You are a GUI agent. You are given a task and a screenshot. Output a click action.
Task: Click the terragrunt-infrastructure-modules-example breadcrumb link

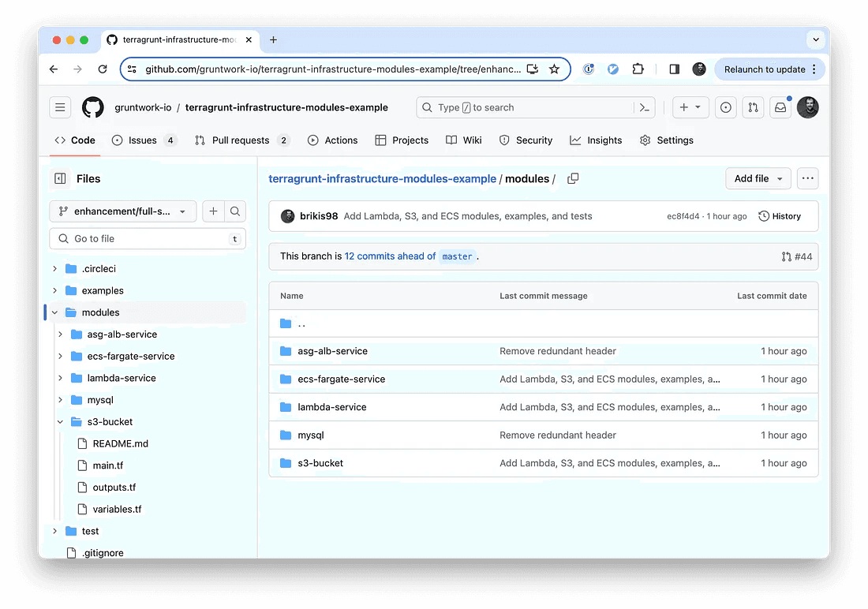[x=383, y=179]
